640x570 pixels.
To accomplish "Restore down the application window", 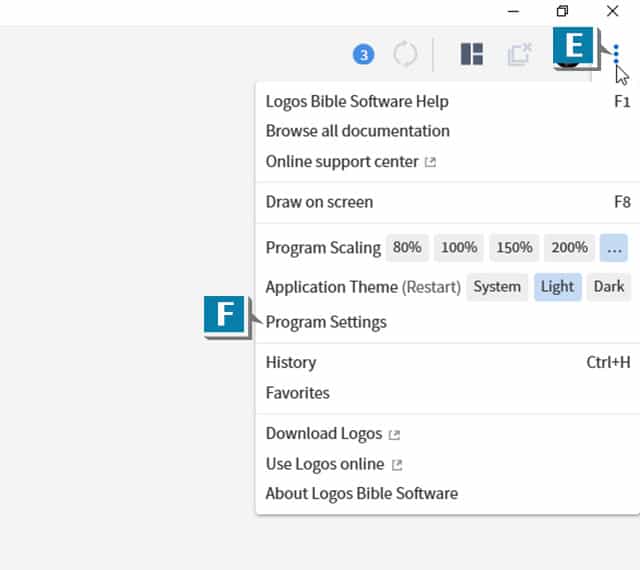I will pyautogui.click(x=562, y=11).
